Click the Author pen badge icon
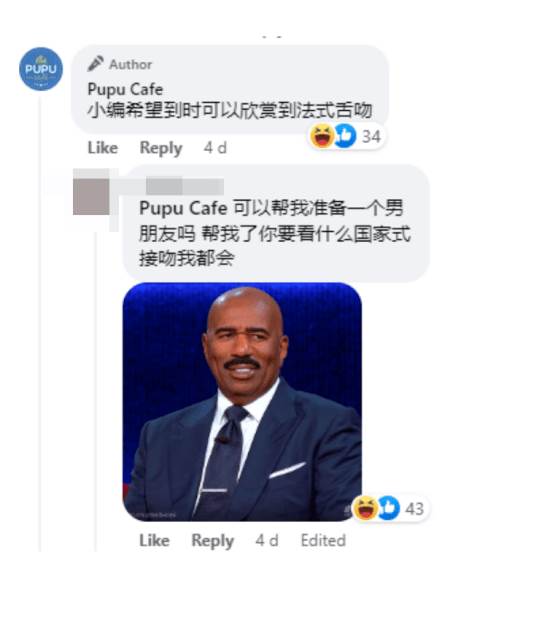550x627 pixels. [96, 64]
